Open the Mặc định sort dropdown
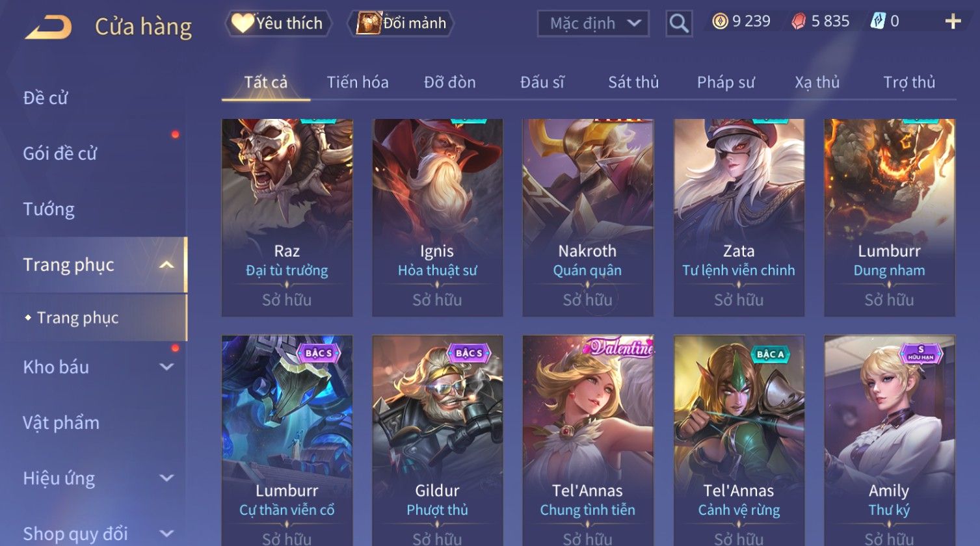The height and width of the screenshot is (546, 980). click(593, 23)
